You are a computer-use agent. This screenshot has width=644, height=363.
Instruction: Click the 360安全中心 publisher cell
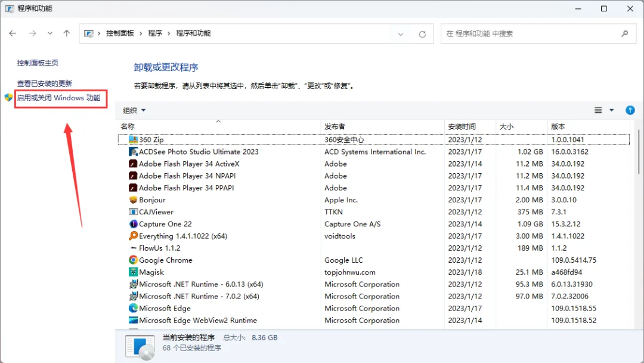(344, 140)
